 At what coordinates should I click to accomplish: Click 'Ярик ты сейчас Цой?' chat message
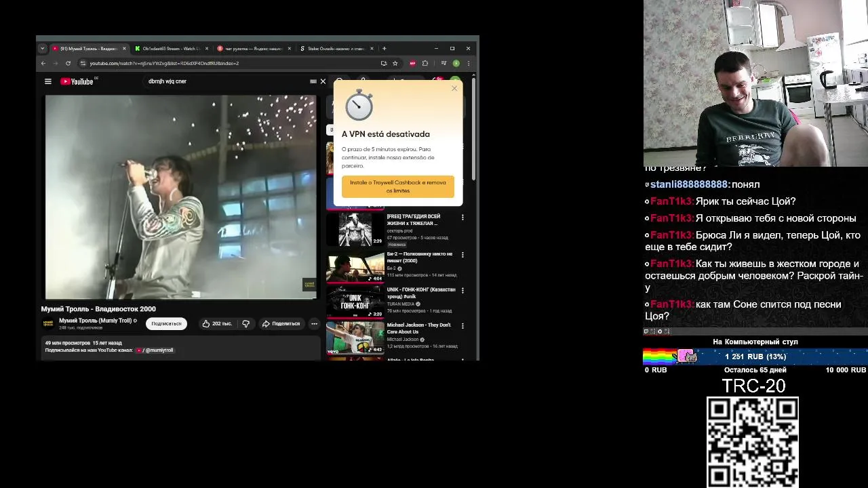tap(720, 201)
